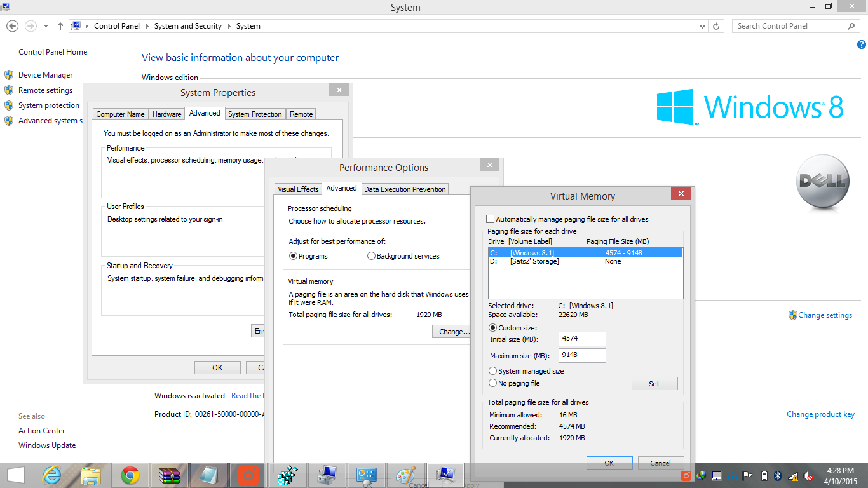Open the Internet Download Manager tray icon
The width and height of the screenshot is (868, 488).
pyautogui.click(x=702, y=475)
